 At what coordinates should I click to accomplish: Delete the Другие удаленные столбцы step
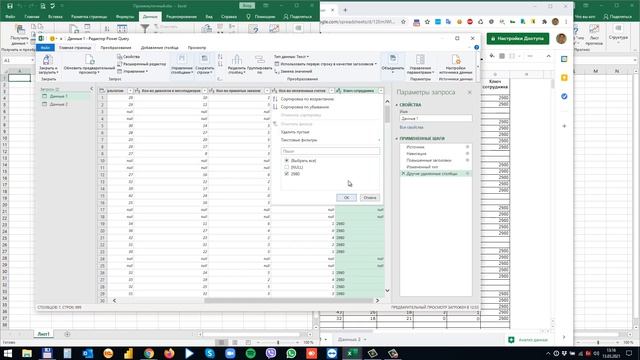[x=403, y=173]
